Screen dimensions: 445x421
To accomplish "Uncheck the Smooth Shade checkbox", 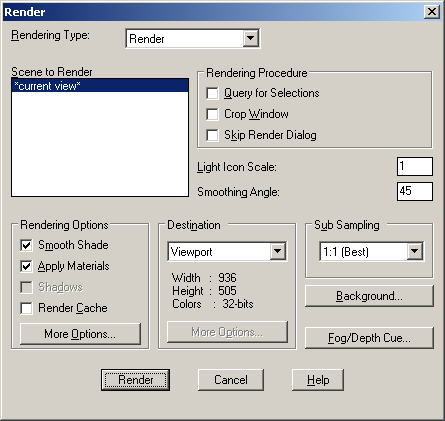I will coord(26,246).
